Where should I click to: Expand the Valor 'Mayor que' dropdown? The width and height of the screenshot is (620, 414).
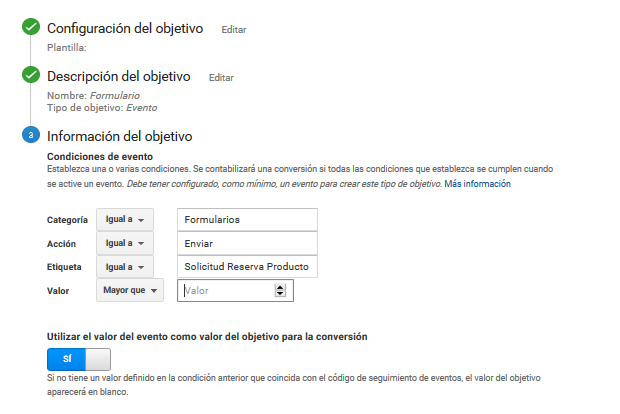(130, 290)
